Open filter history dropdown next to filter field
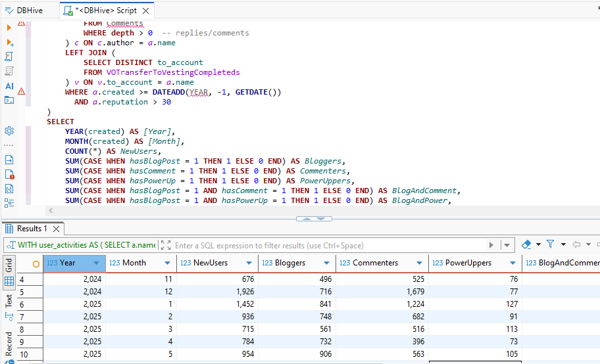 coord(507,245)
